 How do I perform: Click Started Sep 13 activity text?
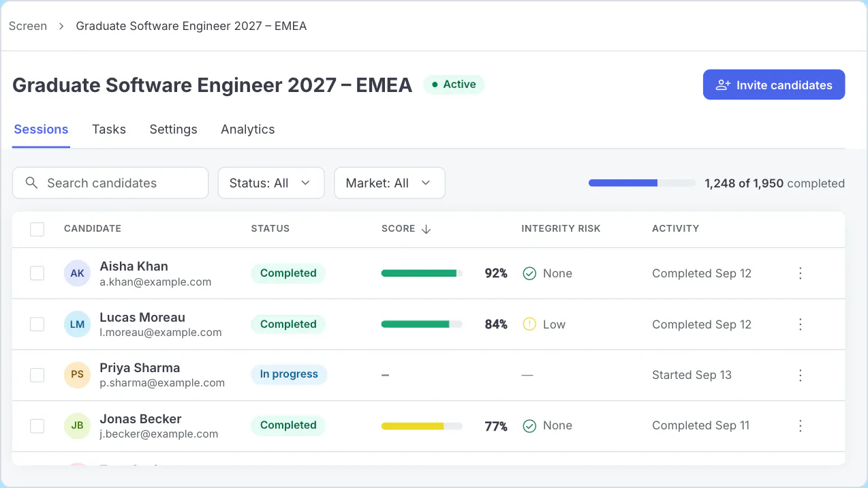click(x=692, y=375)
